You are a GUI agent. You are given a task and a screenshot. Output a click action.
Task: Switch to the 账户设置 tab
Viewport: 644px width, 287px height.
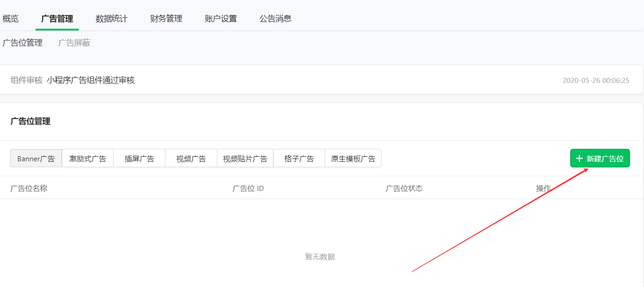(221, 19)
